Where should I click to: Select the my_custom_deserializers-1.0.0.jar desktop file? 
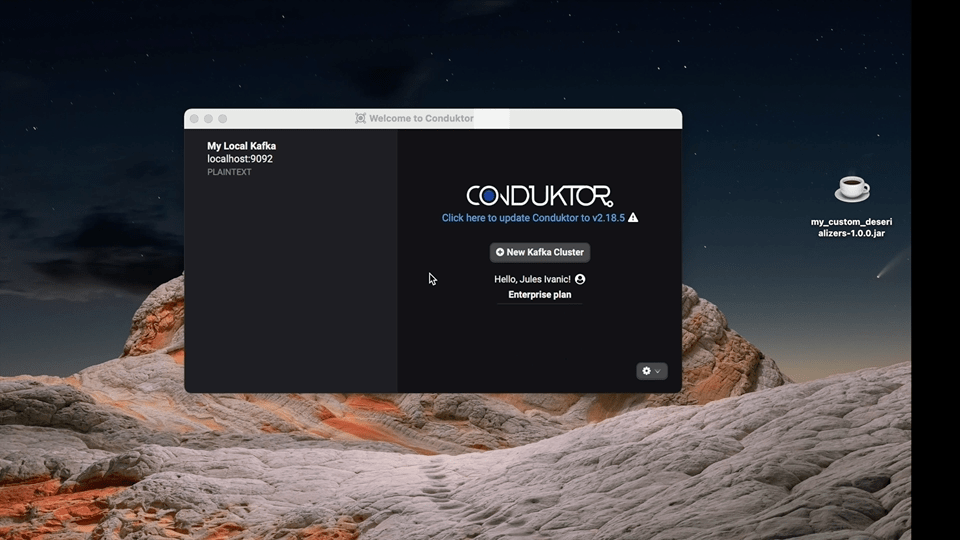tap(852, 189)
